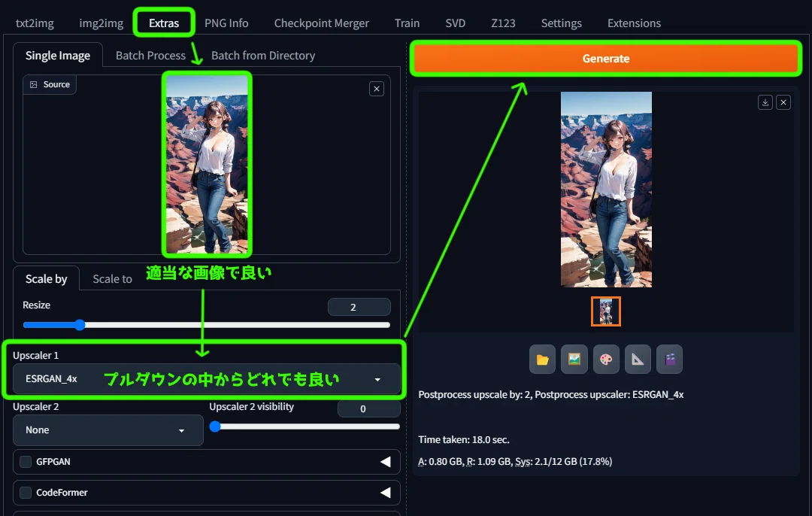This screenshot has width=812, height=516.
Task: Open the Extensions tab
Action: tap(634, 23)
